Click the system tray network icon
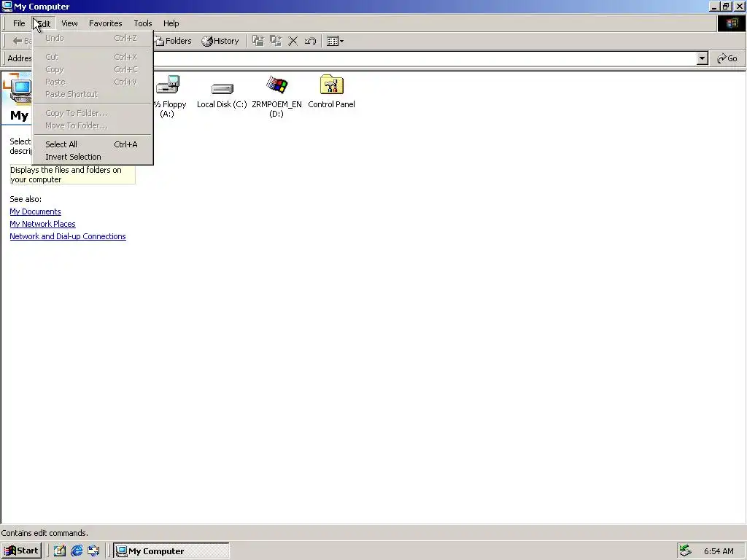The width and height of the screenshot is (747, 560). point(685,551)
